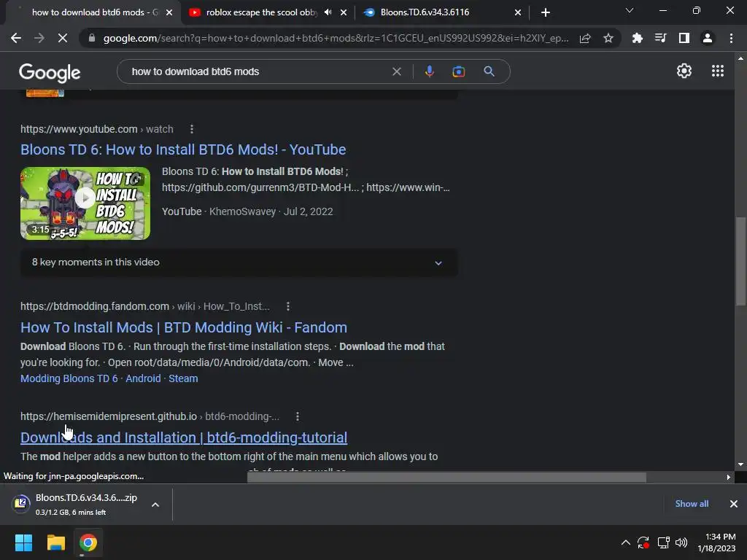Viewport: 747px width, 560px height.
Task: Open more options for hemisemidemipresent.github.io result
Action: pos(298,416)
